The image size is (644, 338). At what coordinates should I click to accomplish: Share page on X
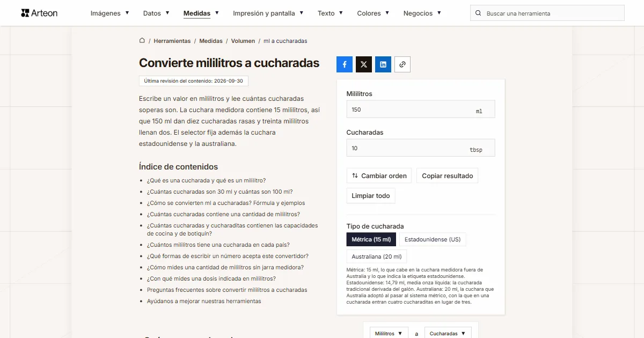point(364,64)
